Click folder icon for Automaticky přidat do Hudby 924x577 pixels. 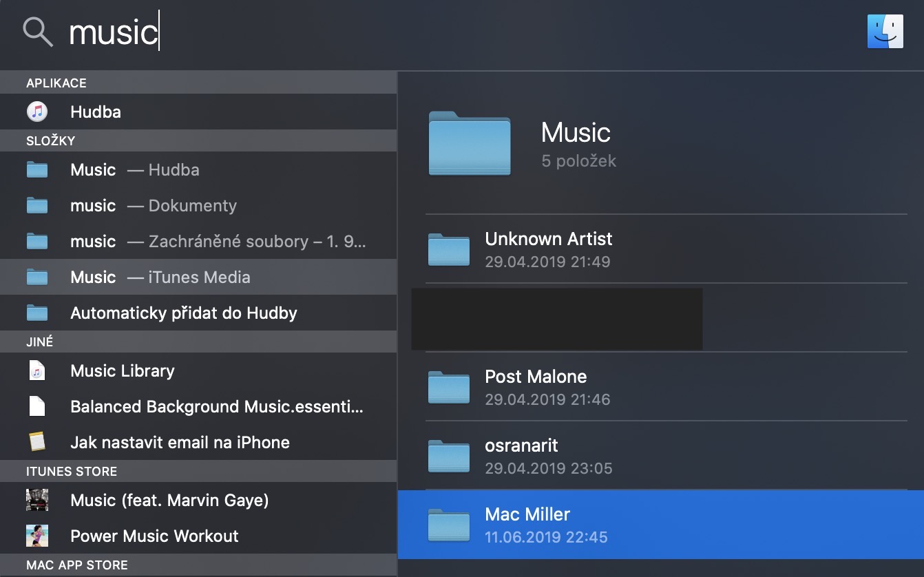pyautogui.click(x=37, y=313)
